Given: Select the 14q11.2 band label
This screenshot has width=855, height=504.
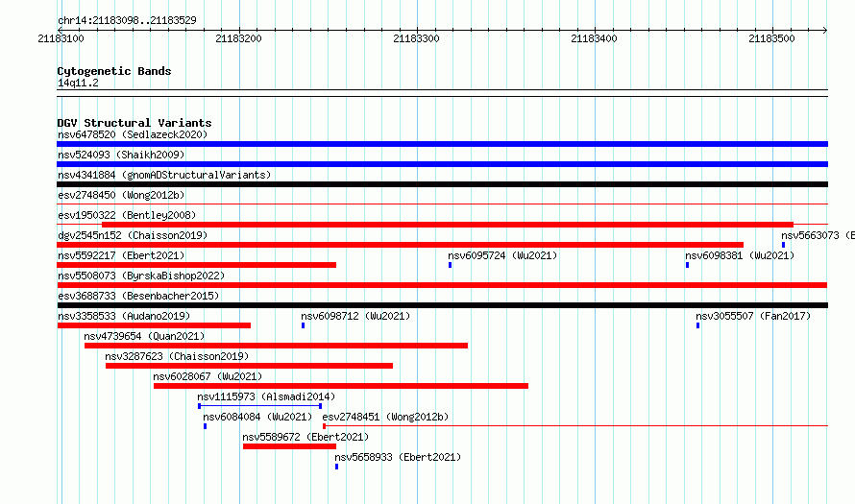Looking at the screenshot, I should click(x=78, y=84).
